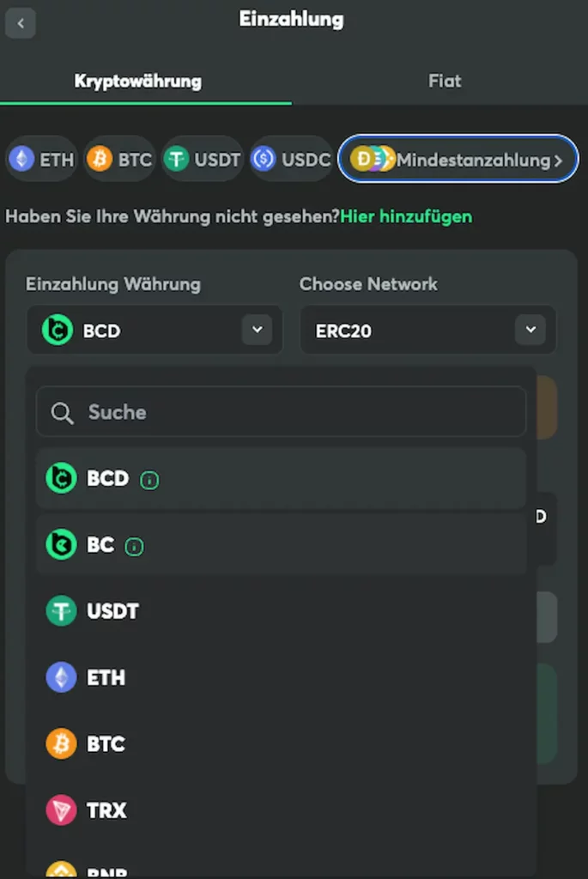The width and height of the screenshot is (588, 879).
Task: Click the search magnifier icon
Action: click(62, 413)
